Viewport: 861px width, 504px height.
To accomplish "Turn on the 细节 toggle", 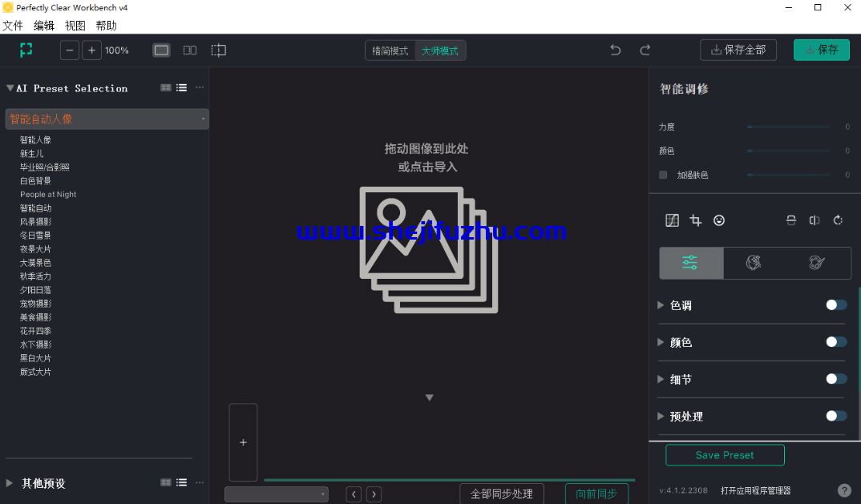I will [x=836, y=379].
